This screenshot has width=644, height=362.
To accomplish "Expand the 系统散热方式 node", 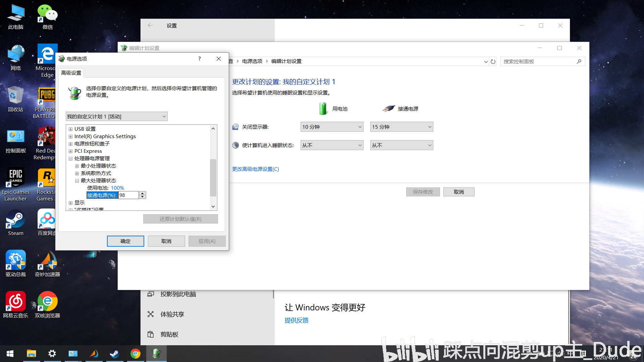I will [x=77, y=173].
